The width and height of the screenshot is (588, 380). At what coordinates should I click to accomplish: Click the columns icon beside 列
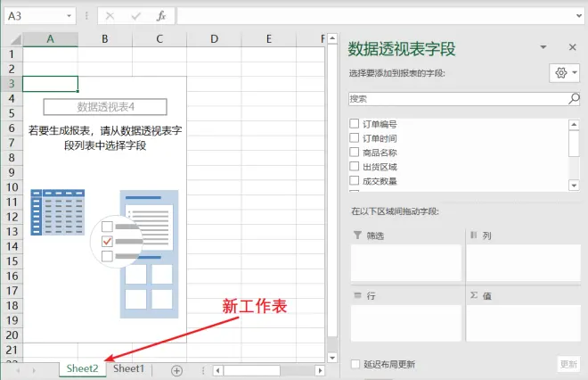tap(474, 235)
